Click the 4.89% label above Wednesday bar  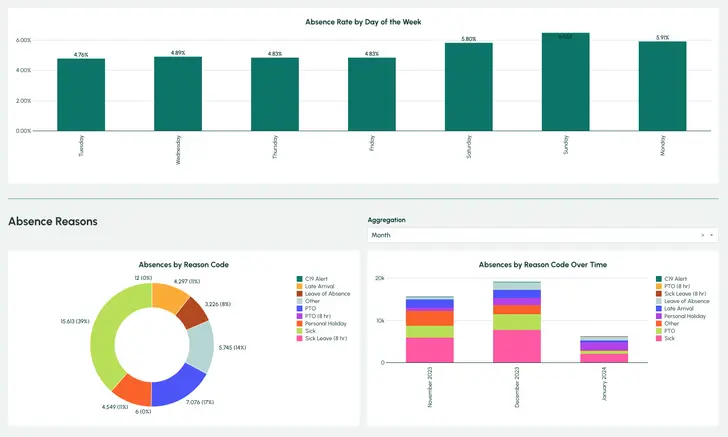coord(178,53)
